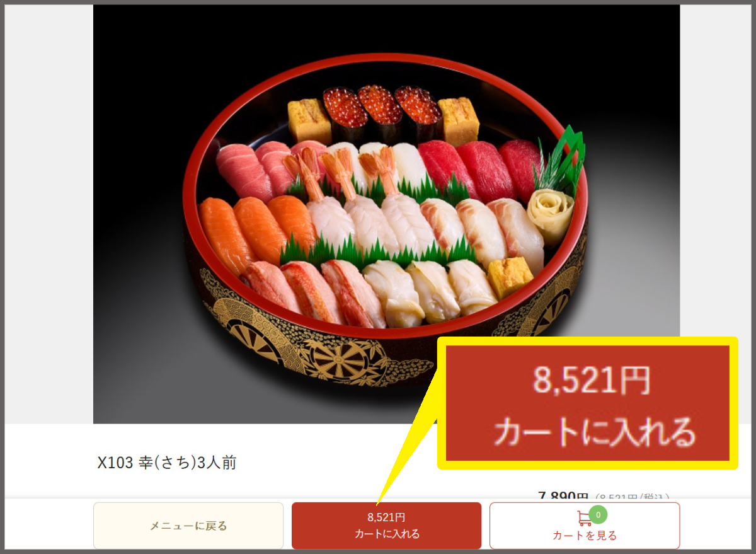Click the tax-included price in parentheses
756x554 pixels.
[633, 498]
